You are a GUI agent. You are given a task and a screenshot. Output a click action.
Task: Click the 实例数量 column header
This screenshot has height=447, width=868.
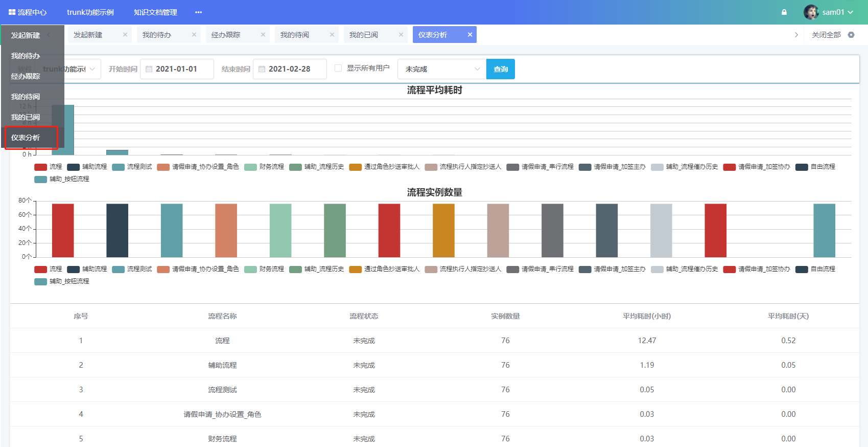[505, 317]
